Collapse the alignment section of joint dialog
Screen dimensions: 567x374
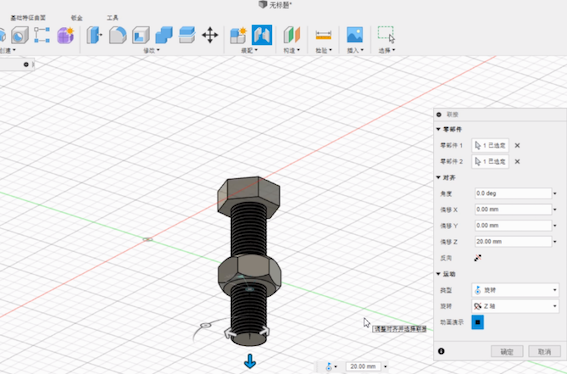pos(438,177)
